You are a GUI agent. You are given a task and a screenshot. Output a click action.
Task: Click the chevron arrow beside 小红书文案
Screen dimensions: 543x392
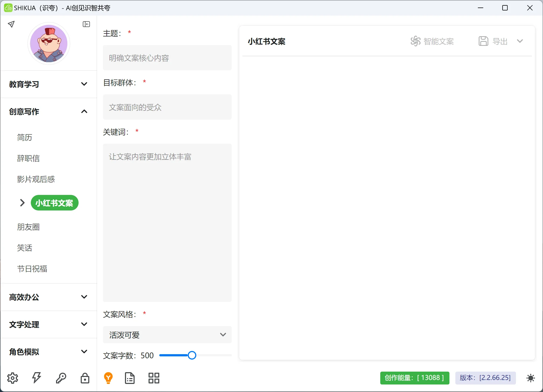pos(22,203)
